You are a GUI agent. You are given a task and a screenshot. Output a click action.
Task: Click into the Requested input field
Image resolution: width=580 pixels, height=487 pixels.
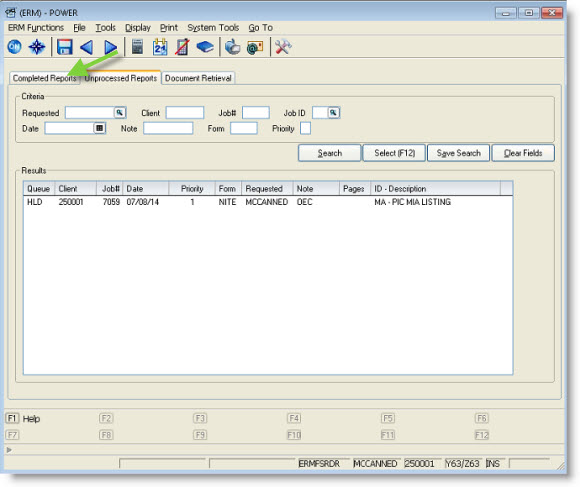(x=90, y=112)
